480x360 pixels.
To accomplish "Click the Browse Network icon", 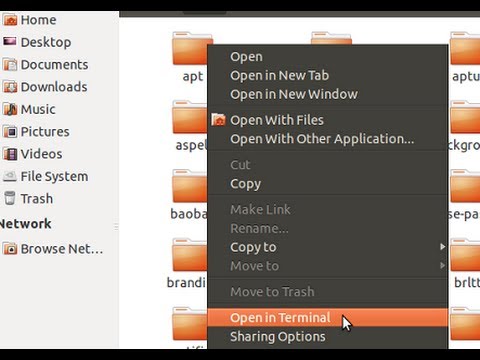I will pyautogui.click(x=10, y=249).
